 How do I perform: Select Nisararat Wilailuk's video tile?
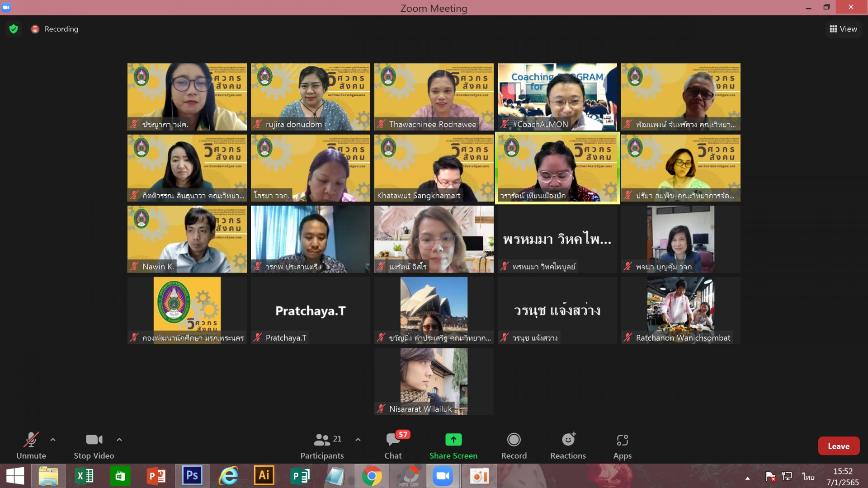pos(434,381)
